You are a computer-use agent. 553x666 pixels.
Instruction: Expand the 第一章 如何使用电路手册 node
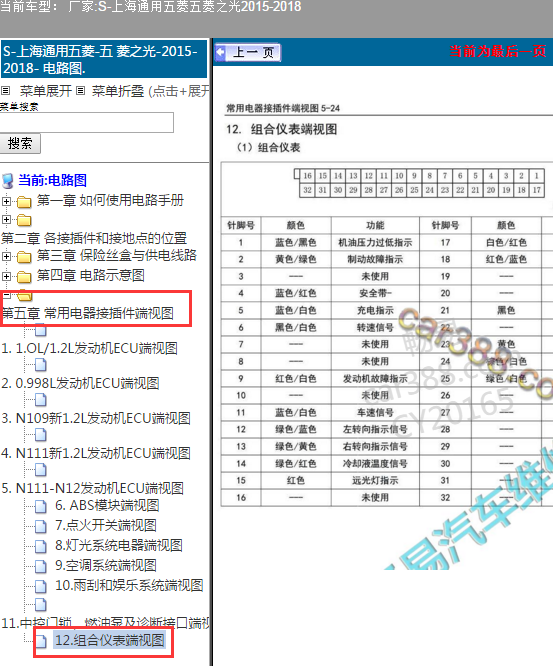6,201
